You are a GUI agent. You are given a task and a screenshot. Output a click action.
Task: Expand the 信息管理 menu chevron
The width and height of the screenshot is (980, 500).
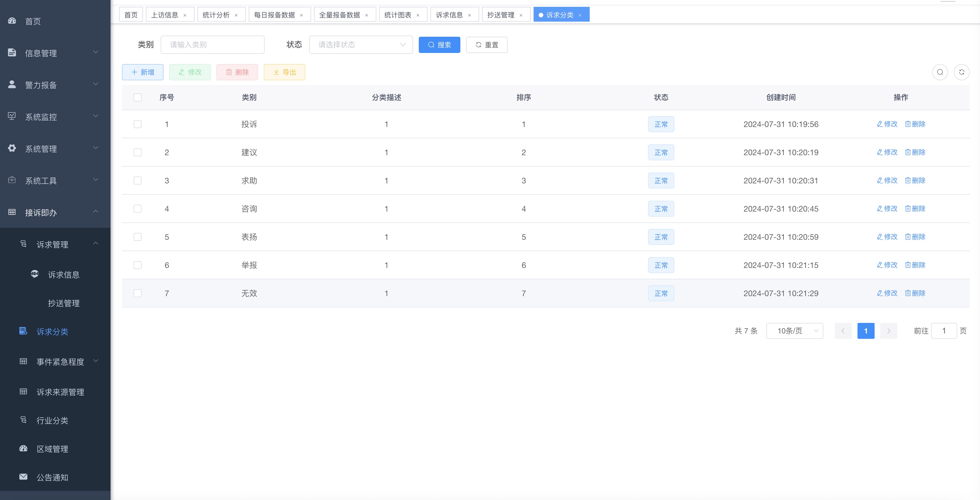point(96,52)
